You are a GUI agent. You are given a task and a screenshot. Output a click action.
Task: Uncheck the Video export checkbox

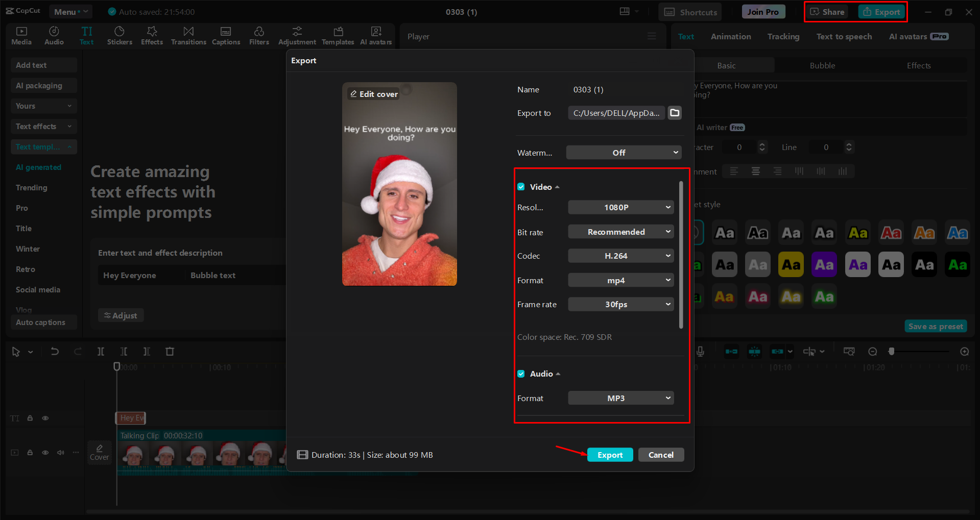pyautogui.click(x=521, y=187)
